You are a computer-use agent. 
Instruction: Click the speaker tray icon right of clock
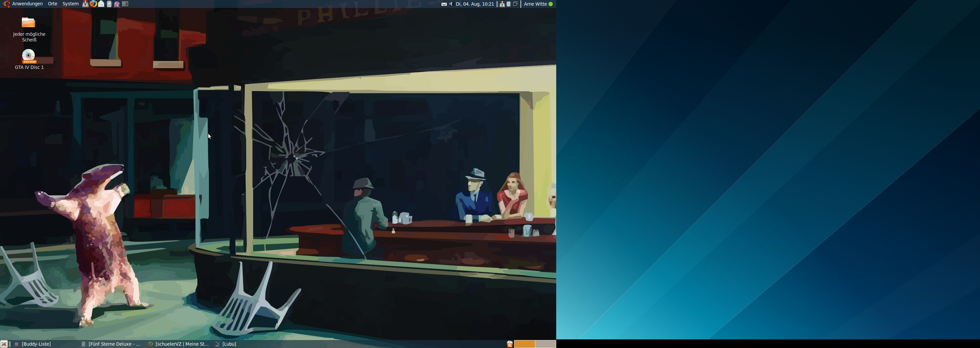pyautogui.click(x=509, y=4)
